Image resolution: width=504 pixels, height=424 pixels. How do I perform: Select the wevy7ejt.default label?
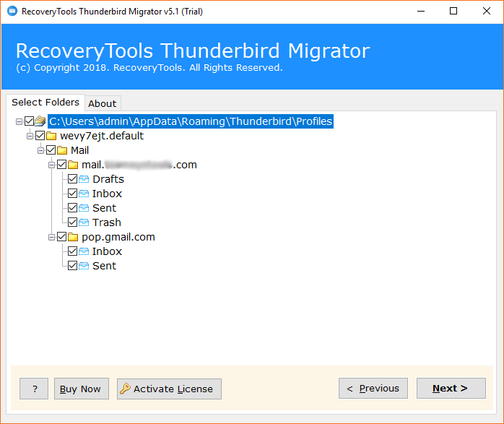tap(102, 136)
